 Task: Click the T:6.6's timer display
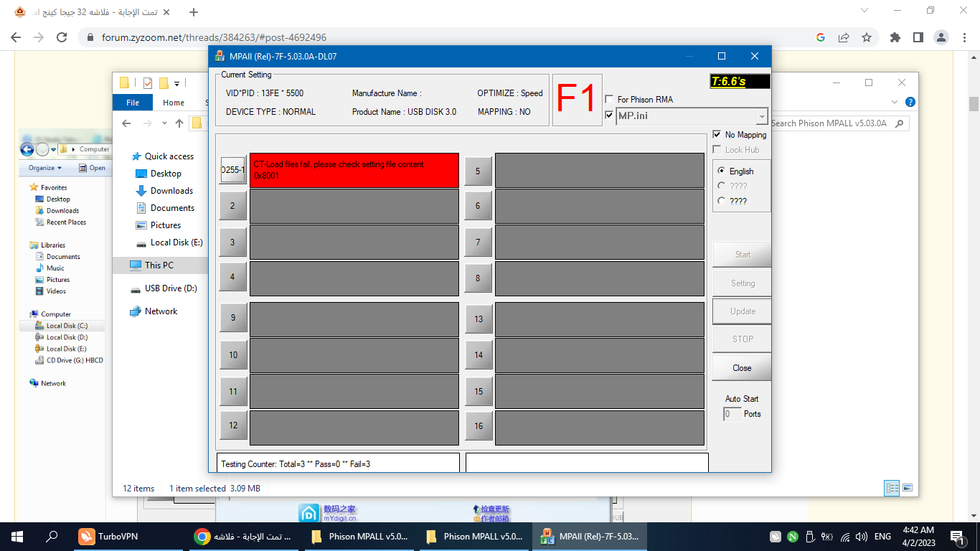tap(740, 82)
